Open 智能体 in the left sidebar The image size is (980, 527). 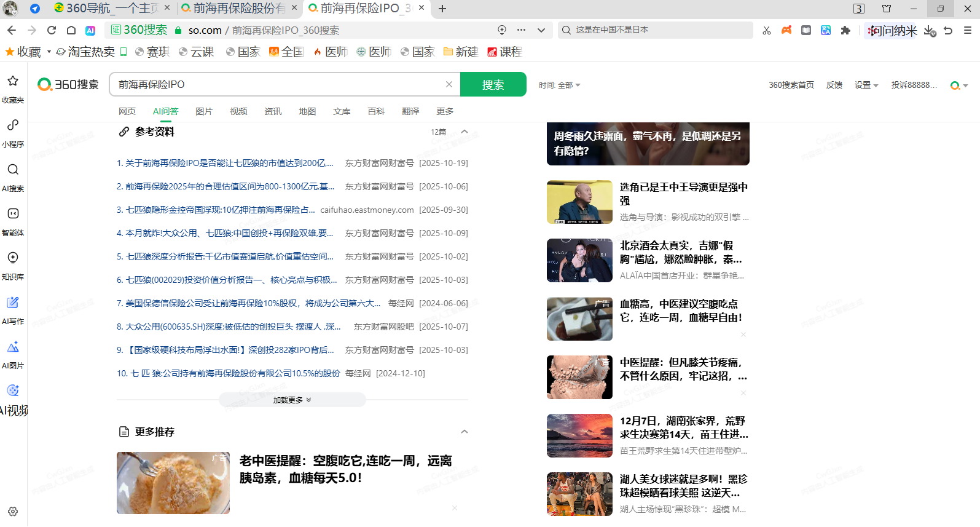pos(13,214)
